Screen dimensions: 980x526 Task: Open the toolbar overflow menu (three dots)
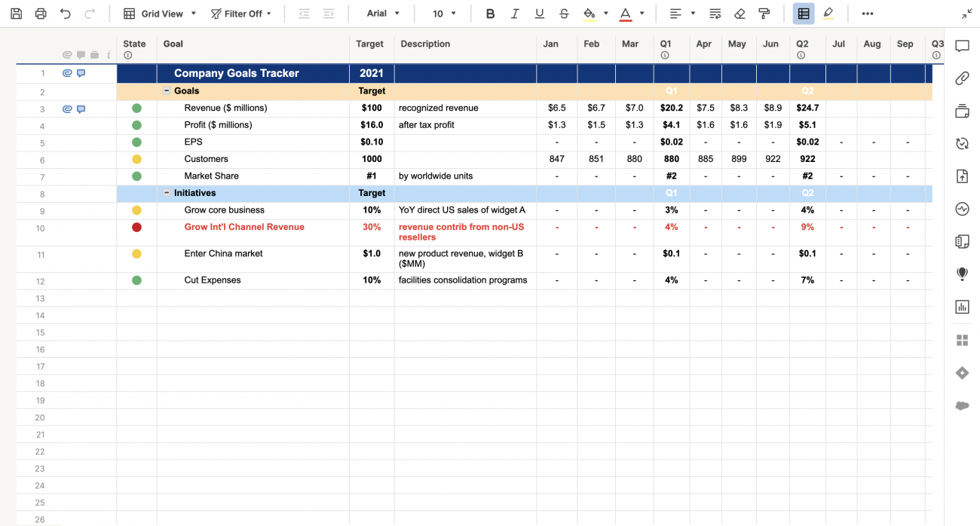(867, 13)
